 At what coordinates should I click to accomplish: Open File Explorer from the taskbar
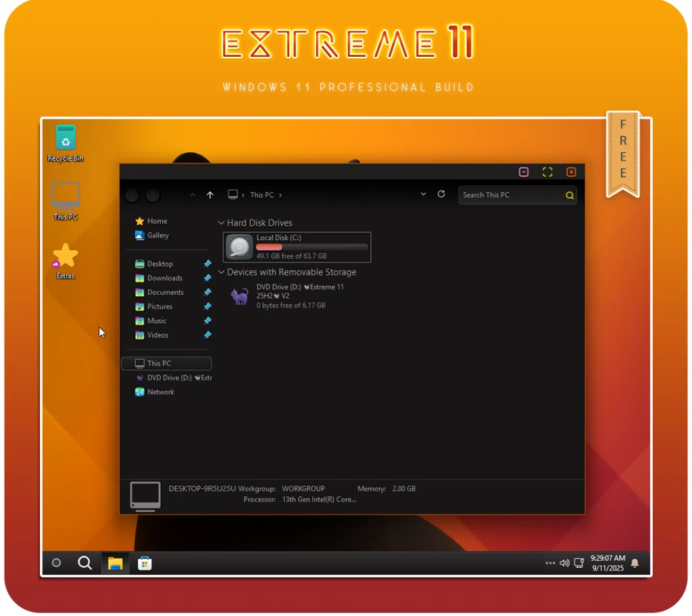tap(115, 563)
